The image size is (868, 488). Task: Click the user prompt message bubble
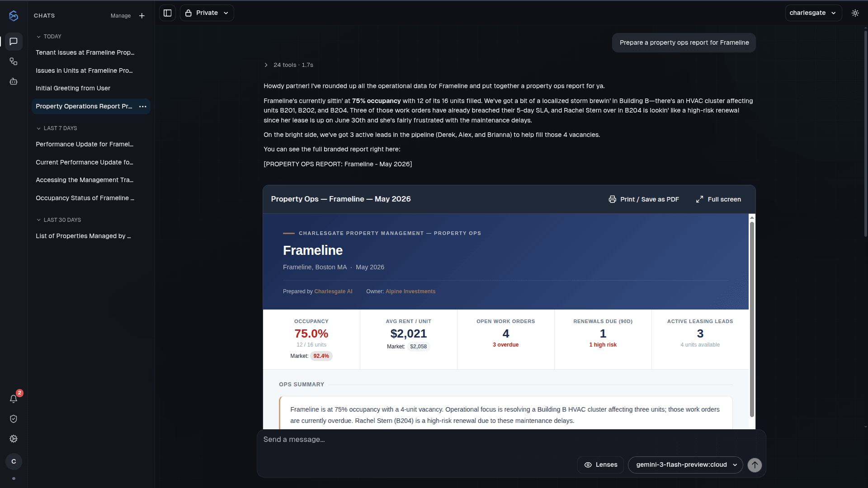[684, 42]
